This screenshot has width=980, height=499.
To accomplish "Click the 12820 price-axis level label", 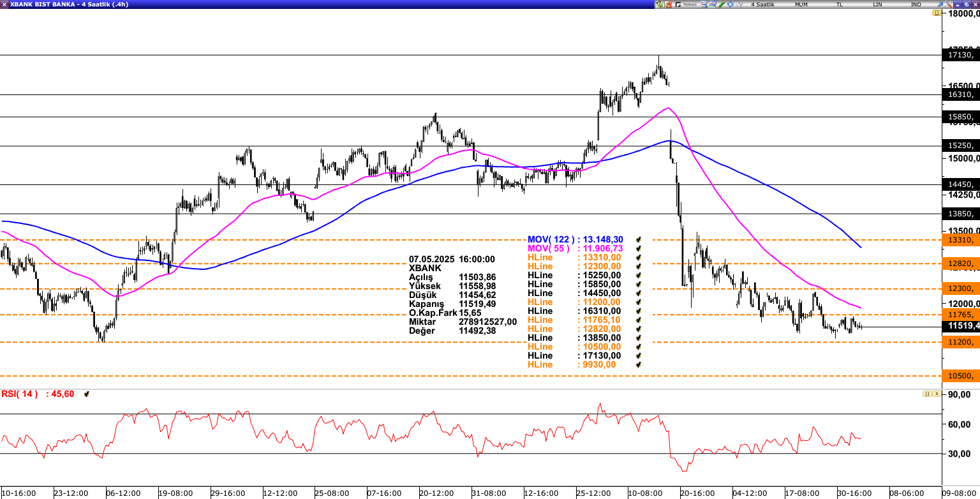I will pos(960,264).
